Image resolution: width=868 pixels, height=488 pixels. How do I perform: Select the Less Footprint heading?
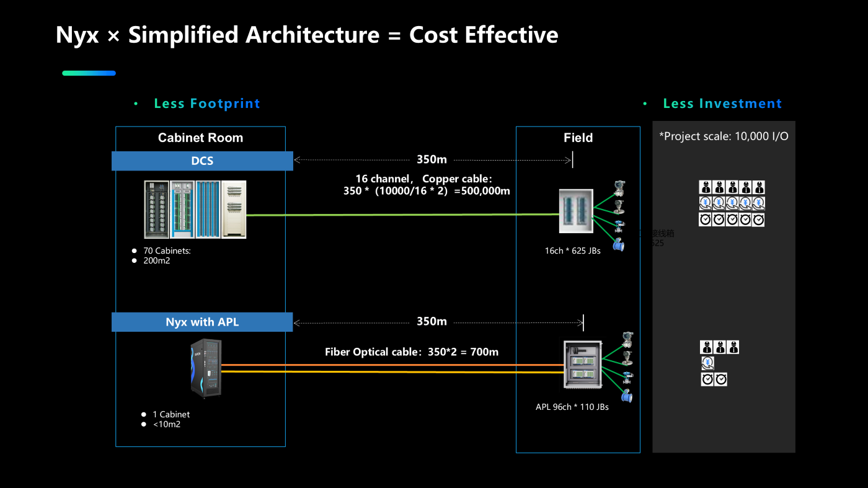pos(207,104)
